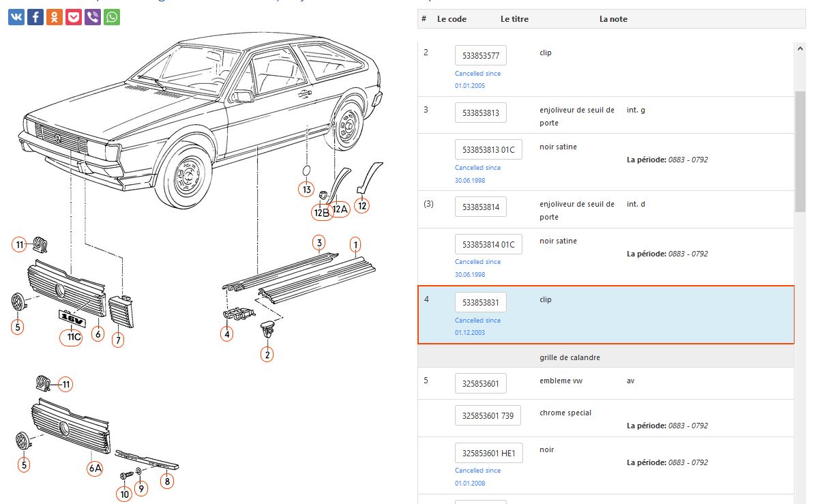
Task: Select callout 2 clip marker
Action: (x=267, y=354)
